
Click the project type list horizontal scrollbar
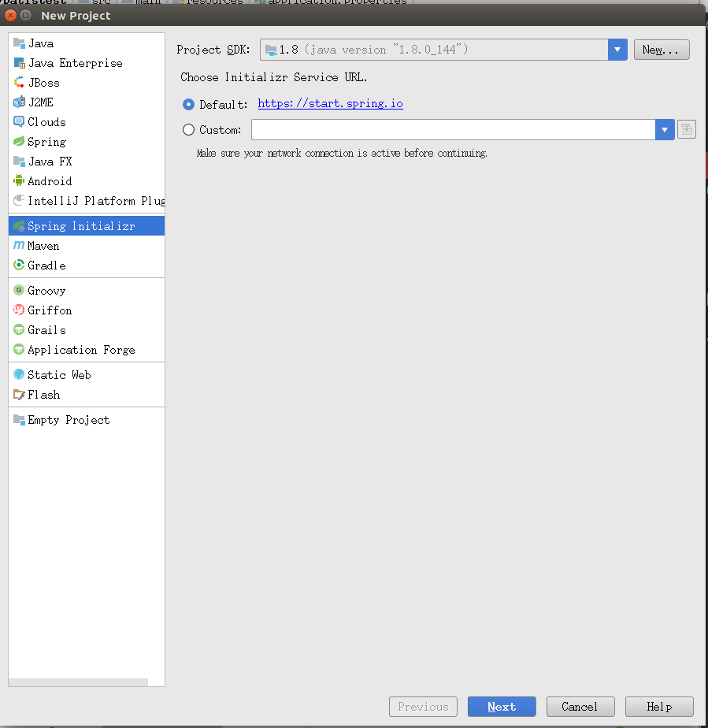pyautogui.click(x=79, y=682)
